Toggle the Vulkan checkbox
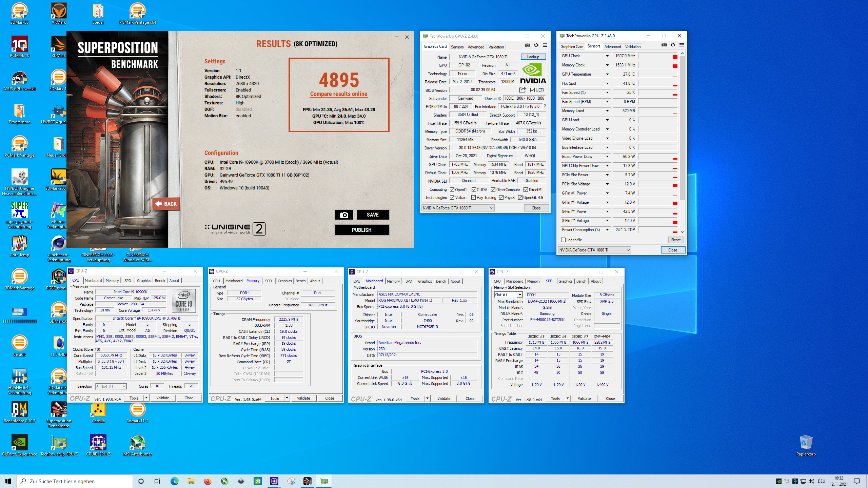 pos(452,198)
